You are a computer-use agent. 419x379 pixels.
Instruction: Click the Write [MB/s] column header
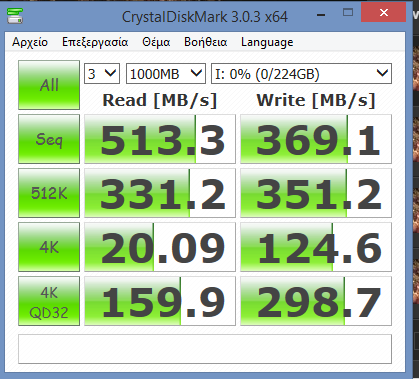pyautogui.click(x=316, y=100)
